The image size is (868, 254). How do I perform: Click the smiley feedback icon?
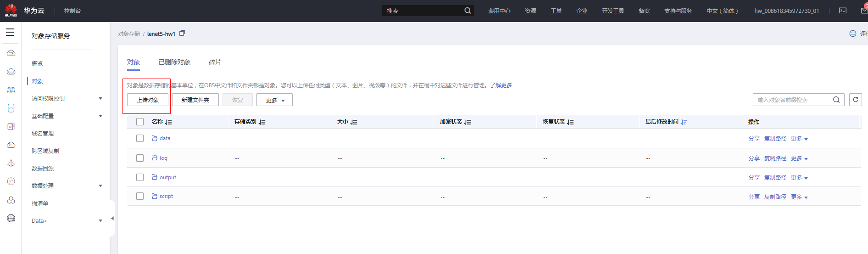pos(853,34)
